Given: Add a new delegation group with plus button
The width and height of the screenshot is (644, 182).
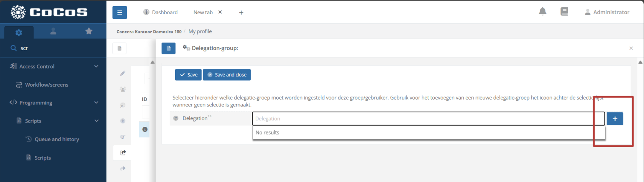Looking at the screenshot, I should click(615, 119).
